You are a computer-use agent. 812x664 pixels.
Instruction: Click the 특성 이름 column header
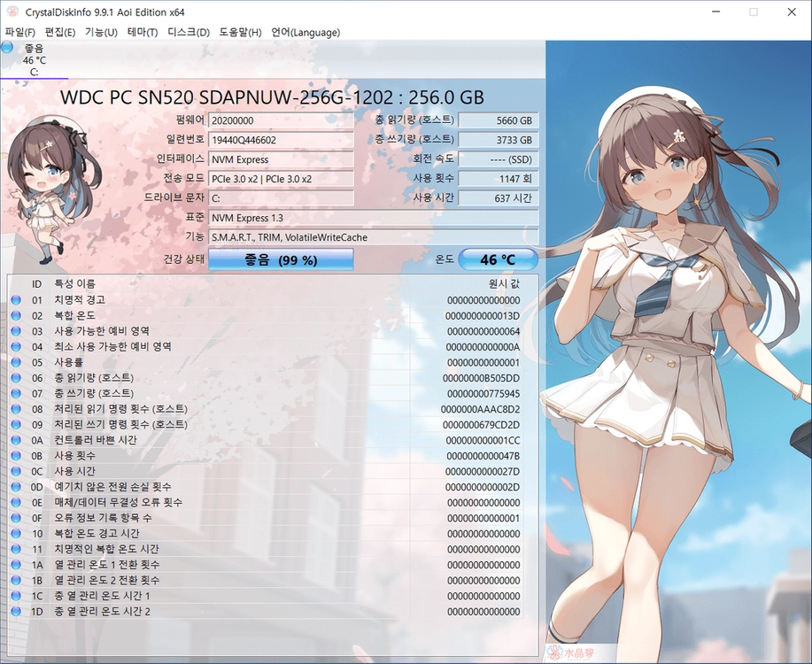75,284
